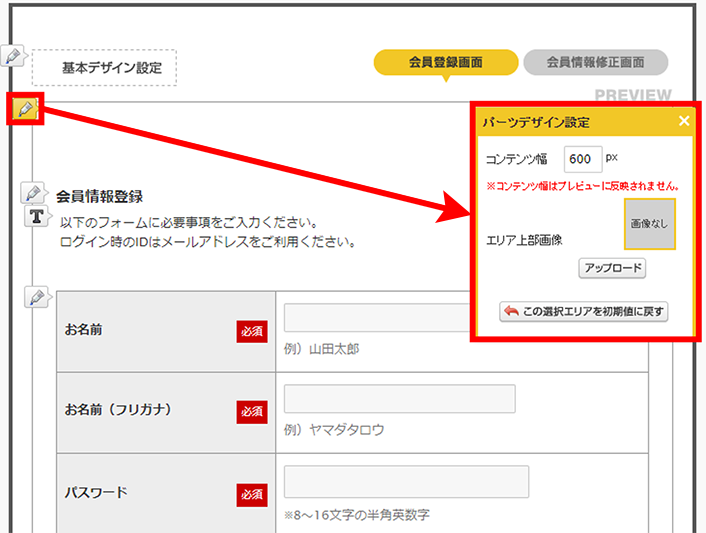Focus the パスワード input field
This screenshot has height=533, width=706.
(399, 481)
